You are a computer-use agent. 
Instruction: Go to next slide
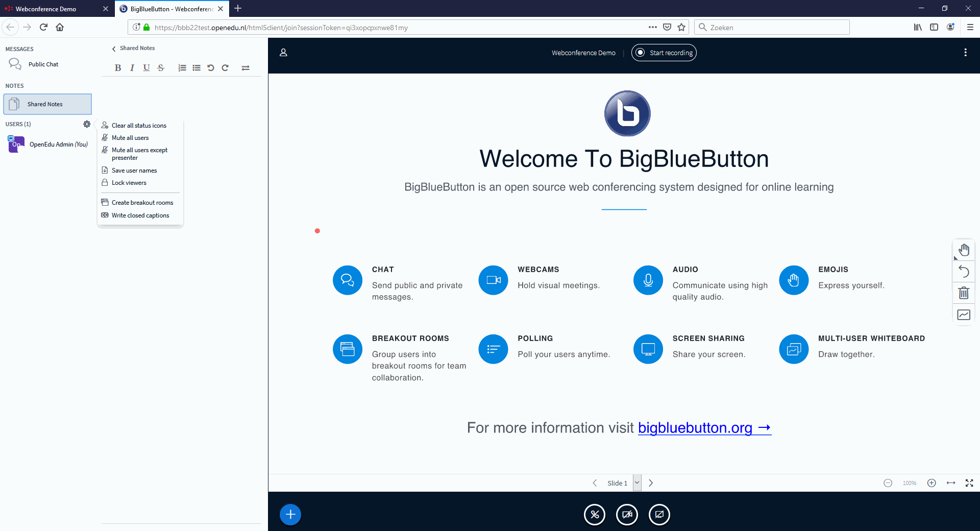[651, 483]
